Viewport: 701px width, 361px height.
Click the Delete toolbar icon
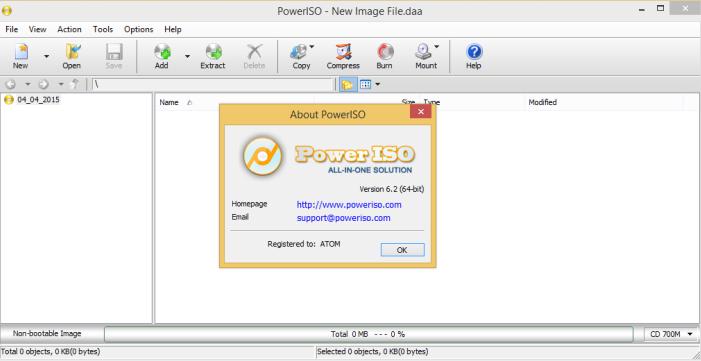[254, 56]
